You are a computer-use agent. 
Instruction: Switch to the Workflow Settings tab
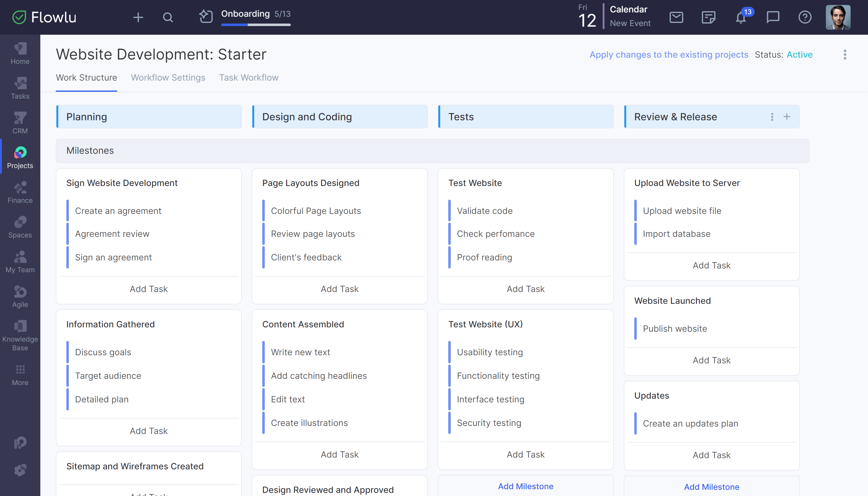point(168,78)
